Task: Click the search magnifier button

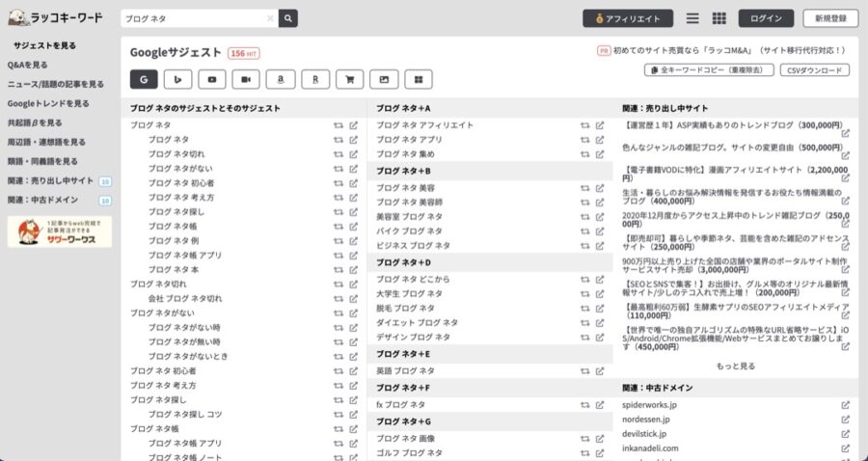Action: (x=287, y=18)
